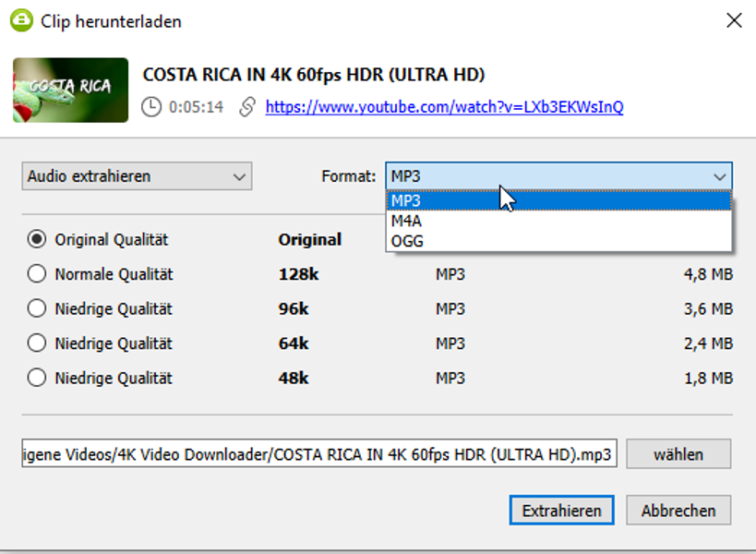
Task: Click the MP3 format cell in 48k row
Action: coord(450,378)
